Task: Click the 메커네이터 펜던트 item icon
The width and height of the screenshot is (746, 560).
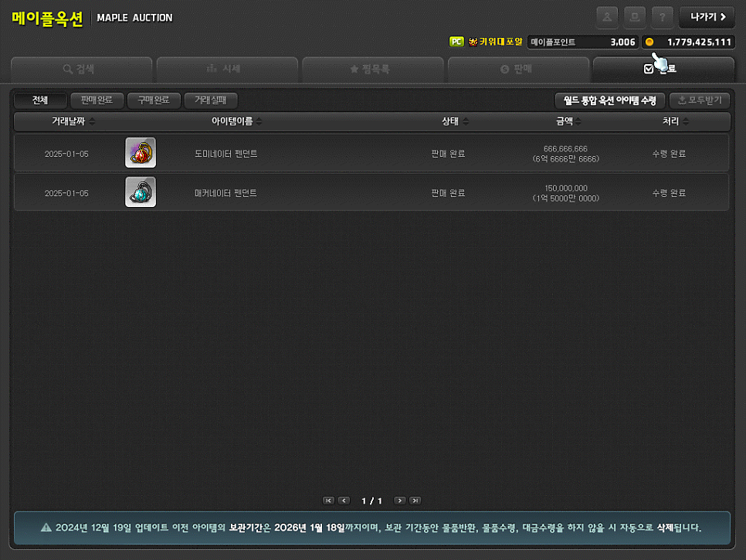Action: click(141, 192)
